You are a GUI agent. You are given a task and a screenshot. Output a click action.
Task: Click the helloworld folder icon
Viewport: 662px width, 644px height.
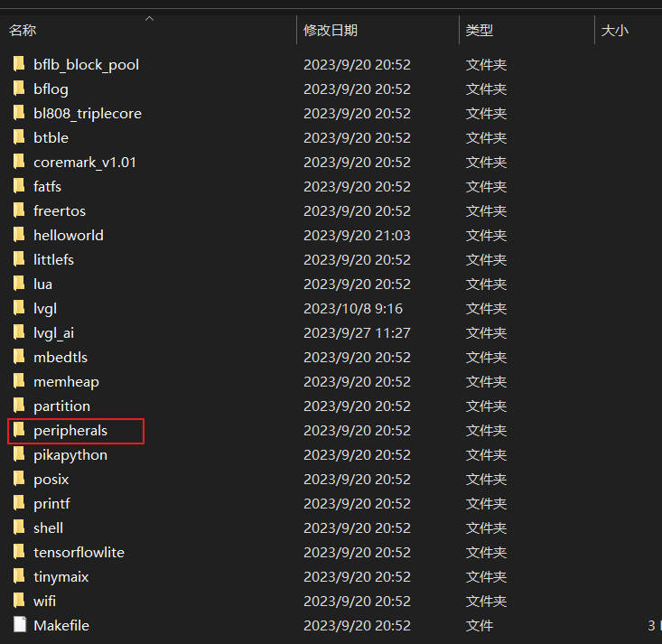coord(19,235)
